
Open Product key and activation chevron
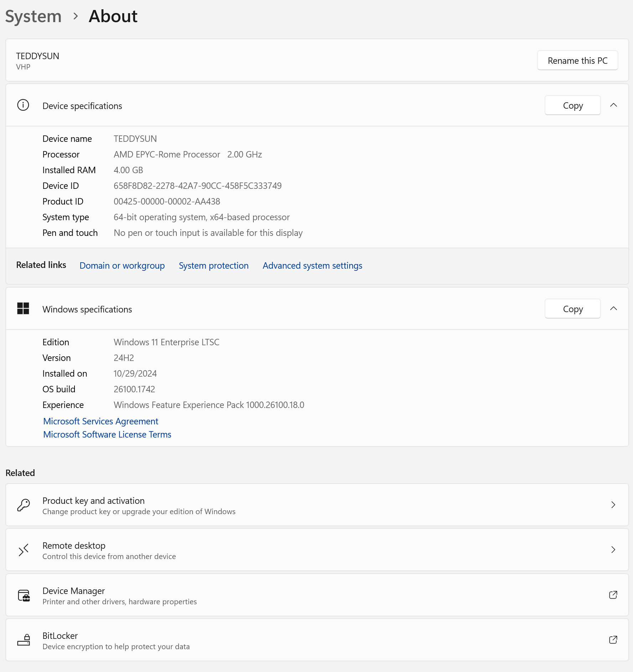[613, 505]
